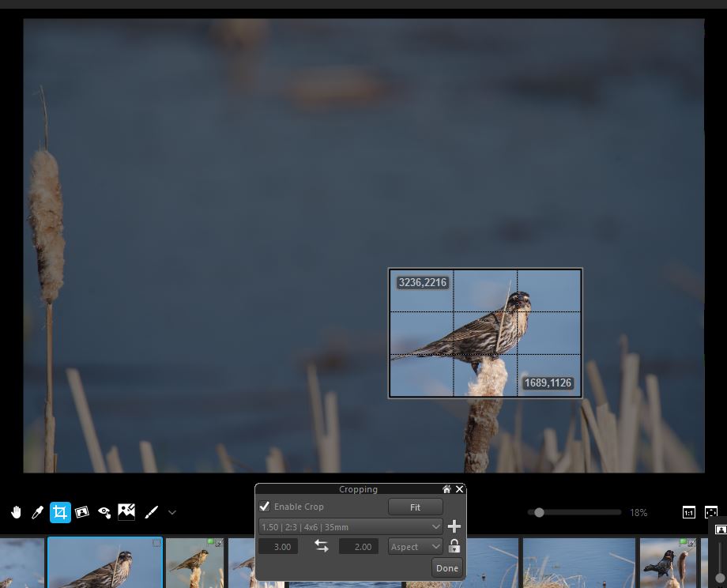Toggle the crop aspect lock icon
The width and height of the screenshot is (727, 588).
(454, 546)
